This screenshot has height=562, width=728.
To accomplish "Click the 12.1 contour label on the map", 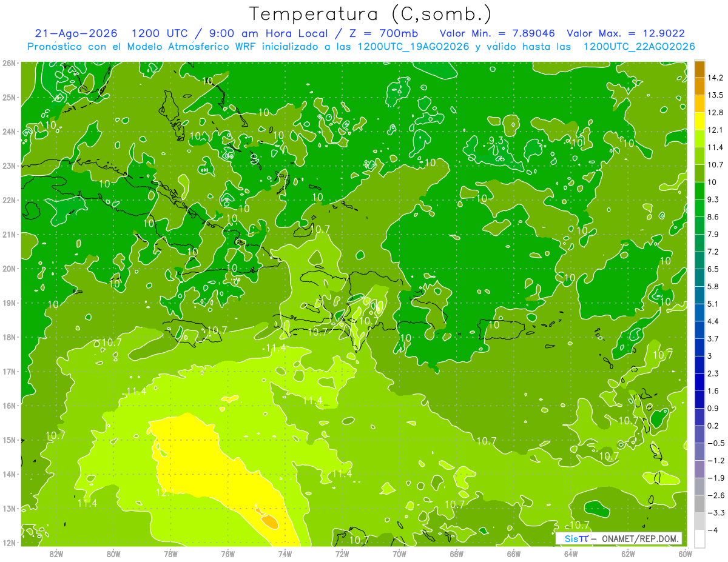I will 165,493.
